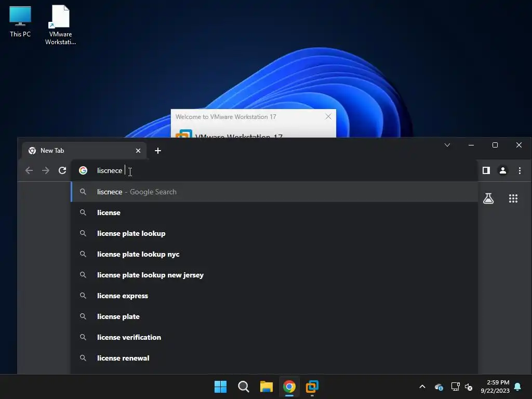
Task: Close the New Tab tab
Action: click(138, 151)
